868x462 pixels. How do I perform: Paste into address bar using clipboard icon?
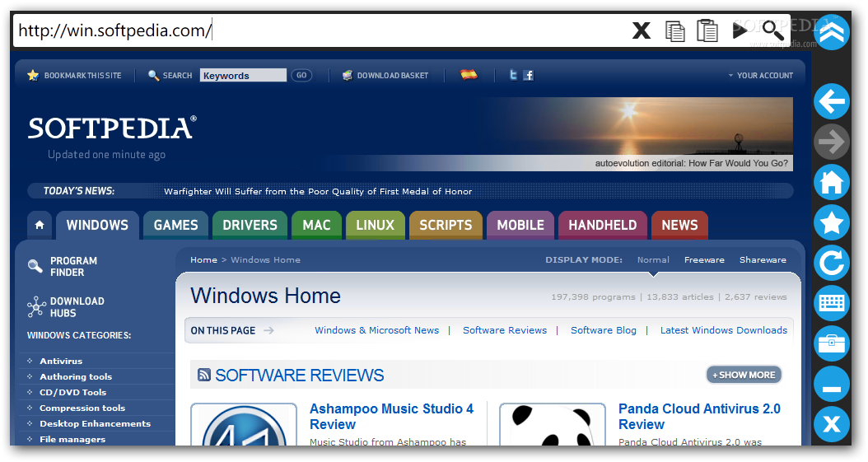point(707,30)
